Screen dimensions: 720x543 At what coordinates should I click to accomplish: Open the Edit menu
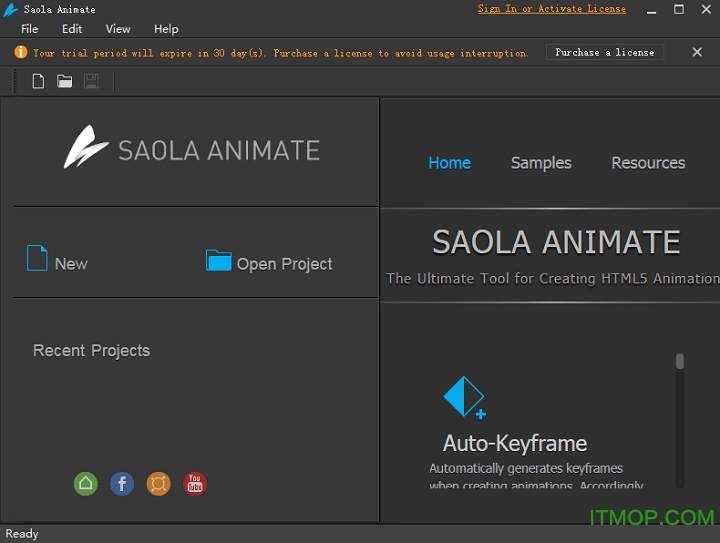[x=72, y=29]
